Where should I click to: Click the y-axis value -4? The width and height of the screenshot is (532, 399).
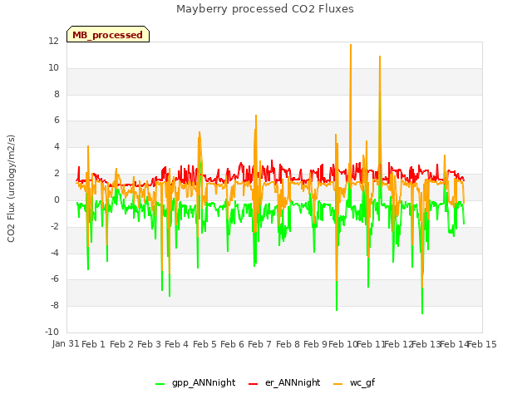pyautogui.click(x=55, y=253)
